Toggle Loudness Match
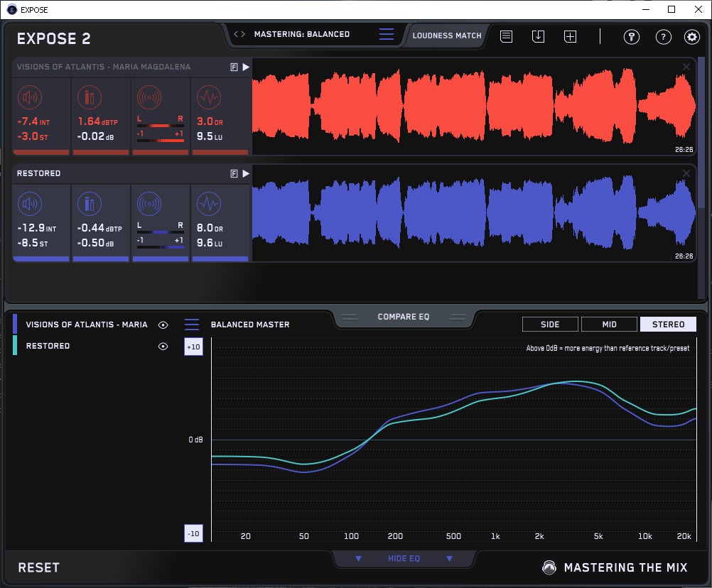Viewport: 712px width, 588px height. coord(447,36)
